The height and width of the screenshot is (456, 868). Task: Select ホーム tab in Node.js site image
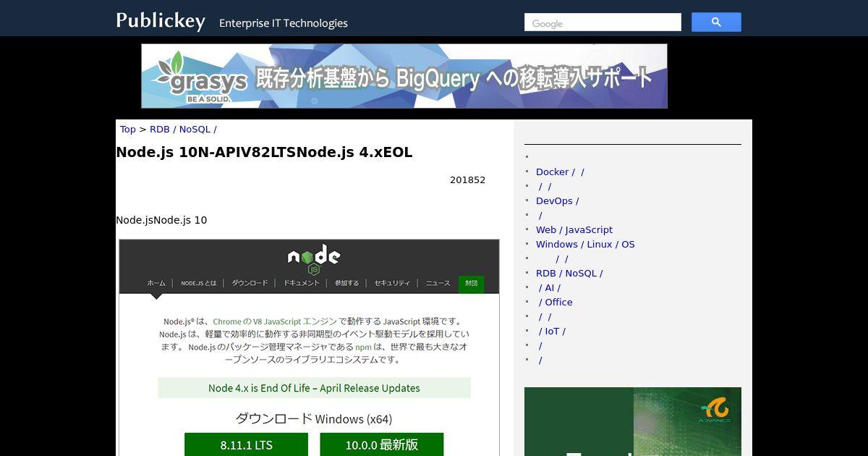pyautogui.click(x=156, y=283)
